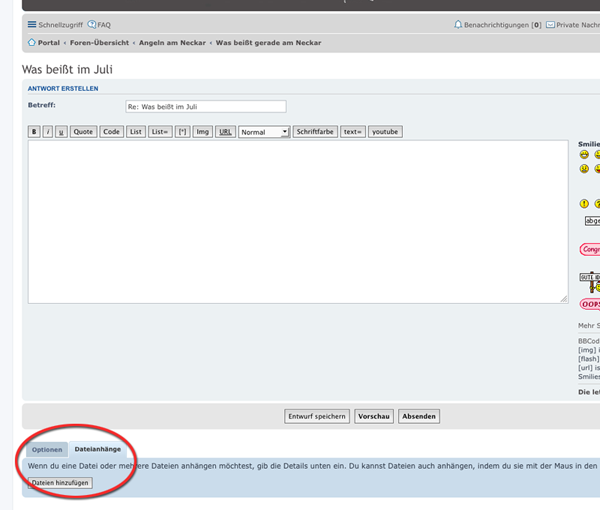
Task: Insert the grinning smiley under Smilies
Action: click(584, 155)
